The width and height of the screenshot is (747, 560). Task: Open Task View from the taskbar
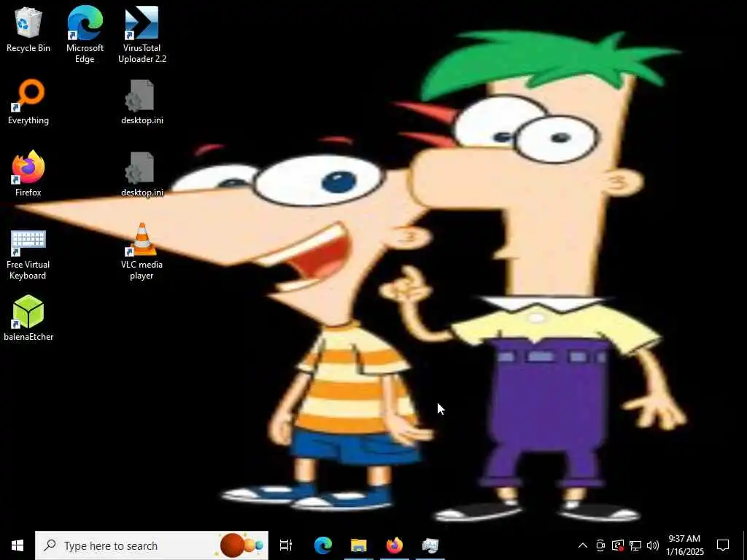tap(286, 545)
